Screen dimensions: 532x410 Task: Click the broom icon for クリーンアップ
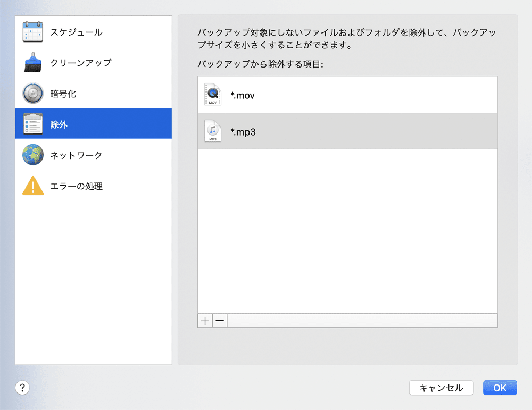[33, 63]
